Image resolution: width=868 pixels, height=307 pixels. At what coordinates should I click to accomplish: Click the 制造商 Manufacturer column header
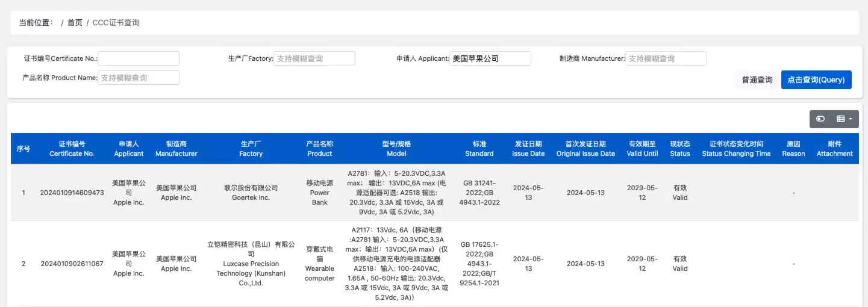[176, 149]
